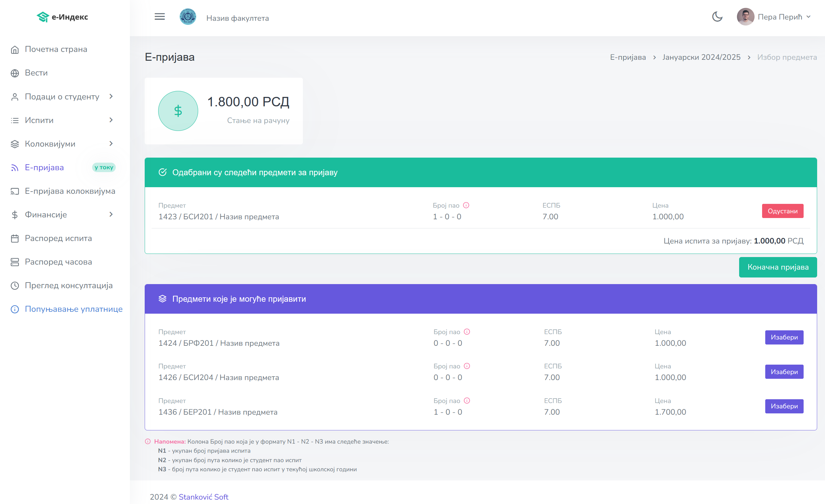Select Изабери for subject 1426 БСИ204
Viewport: 825px width, 504px height.
pyautogui.click(x=784, y=371)
